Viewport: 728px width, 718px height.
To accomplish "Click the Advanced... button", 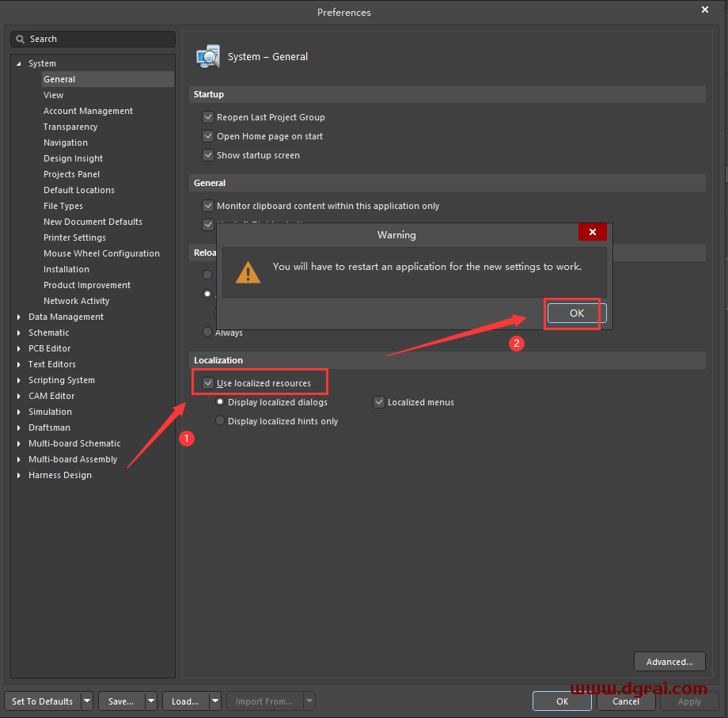I will (x=669, y=661).
